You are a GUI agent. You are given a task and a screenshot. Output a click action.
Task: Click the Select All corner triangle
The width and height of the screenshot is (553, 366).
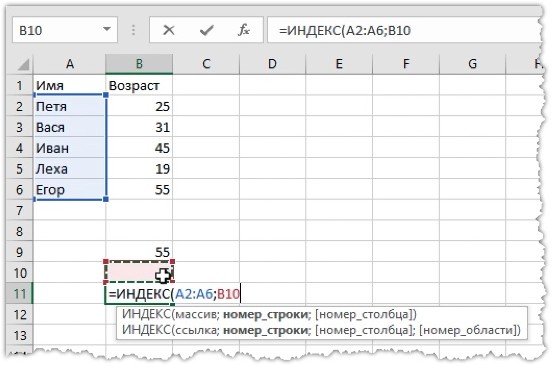[23, 65]
